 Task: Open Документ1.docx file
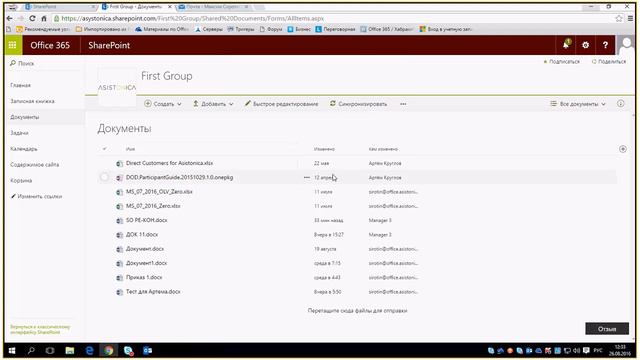[147, 263]
